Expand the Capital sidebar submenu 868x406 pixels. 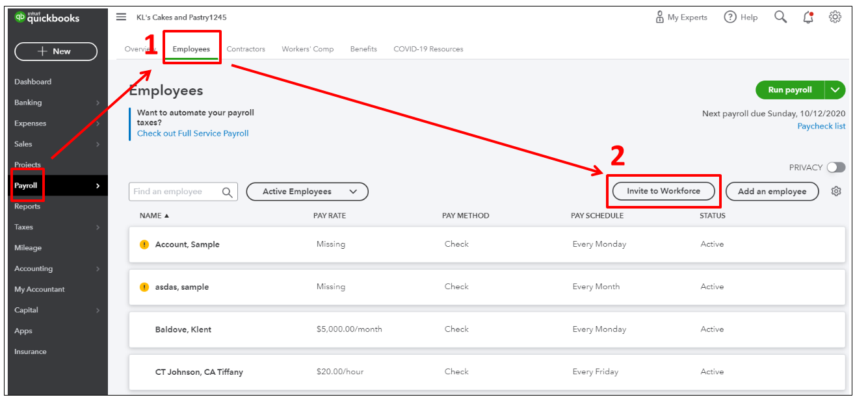[x=98, y=311]
